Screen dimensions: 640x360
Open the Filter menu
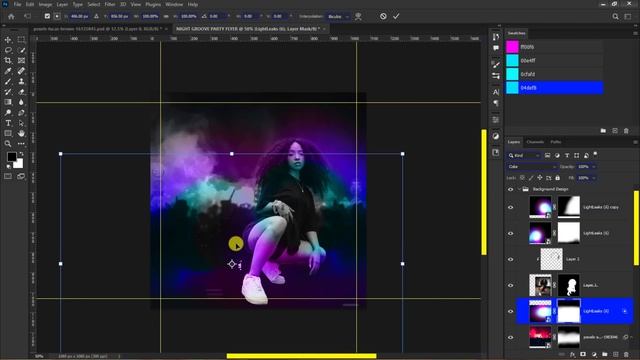pos(110,4)
